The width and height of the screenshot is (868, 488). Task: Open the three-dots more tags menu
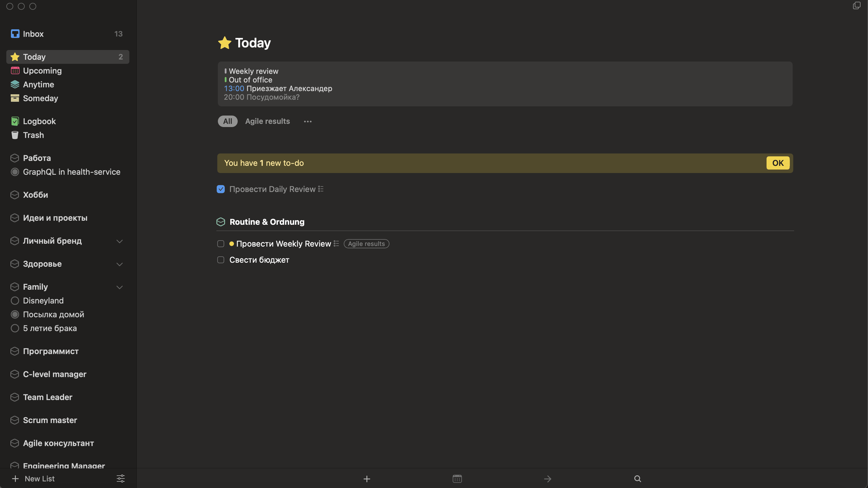pyautogui.click(x=307, y=121)
